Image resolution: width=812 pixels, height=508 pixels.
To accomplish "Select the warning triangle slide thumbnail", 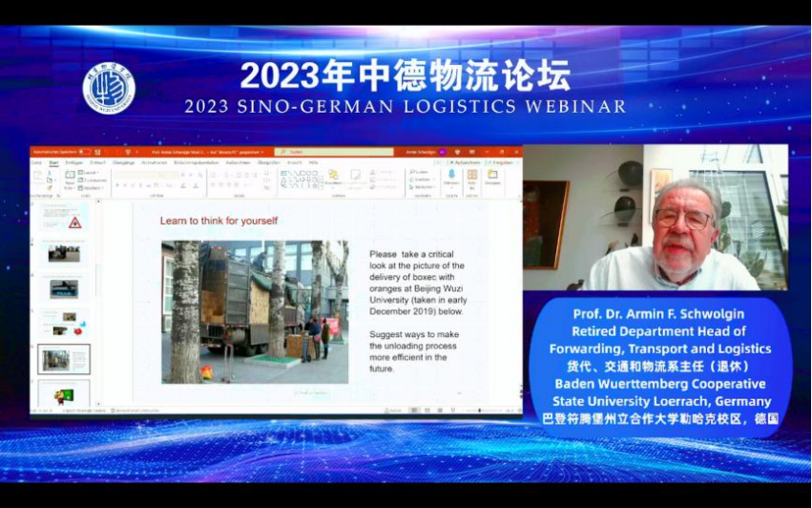I will (x=64, y=222).
